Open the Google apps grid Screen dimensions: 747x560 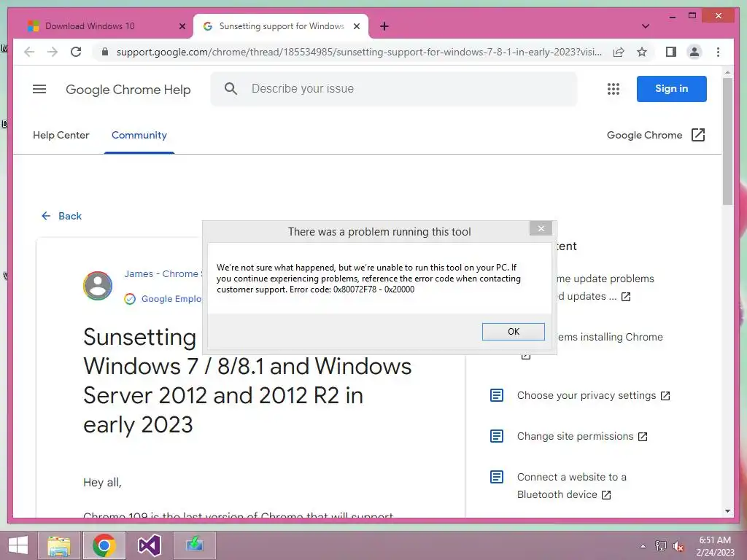(x=613, y=89)
